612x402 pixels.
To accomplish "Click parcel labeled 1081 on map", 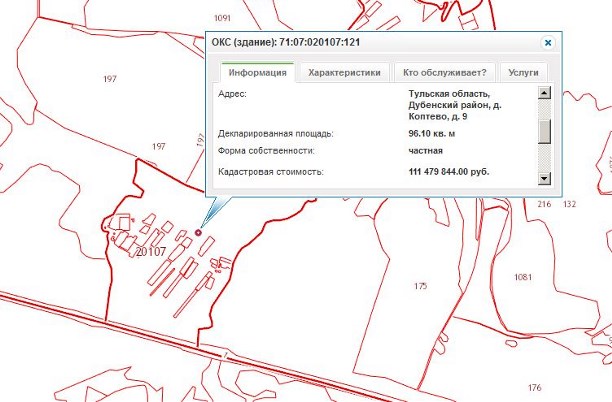I will tap(523, 276).
